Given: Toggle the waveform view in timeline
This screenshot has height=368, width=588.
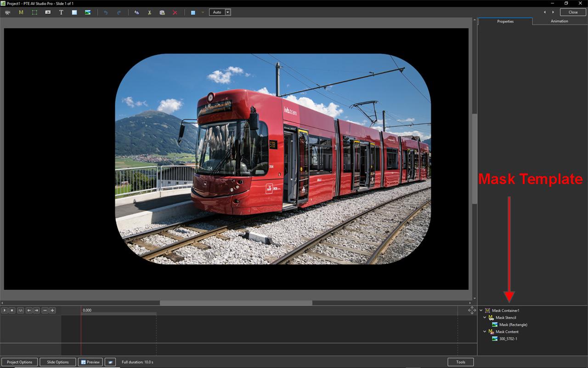Looking at the screenshot, I should (21, 310).
